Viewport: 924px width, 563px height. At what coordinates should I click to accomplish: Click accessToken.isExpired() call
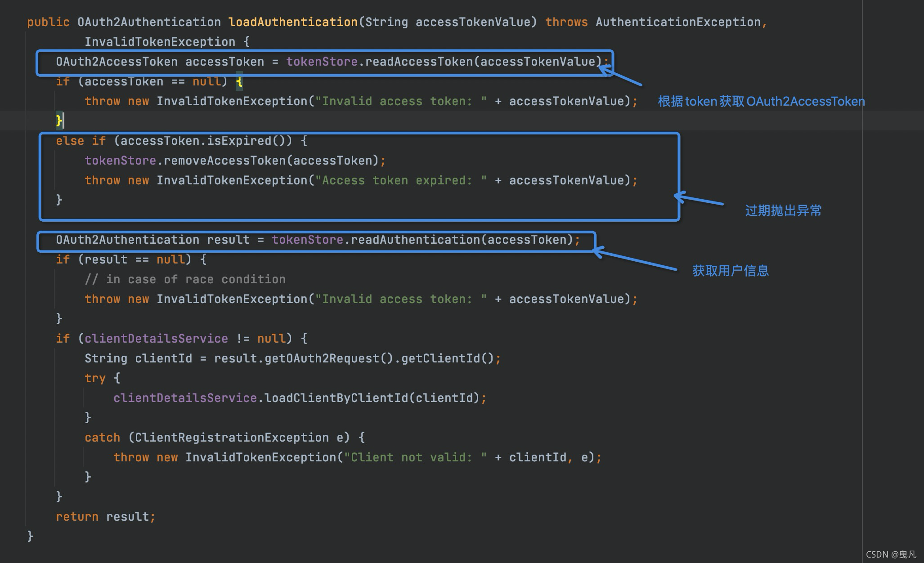(203, 141)
